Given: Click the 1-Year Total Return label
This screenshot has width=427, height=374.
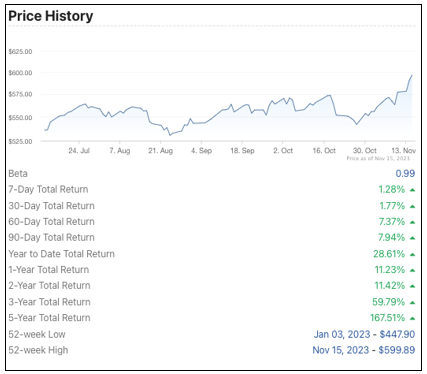Looking at the screenshot, I should (49, 270).
